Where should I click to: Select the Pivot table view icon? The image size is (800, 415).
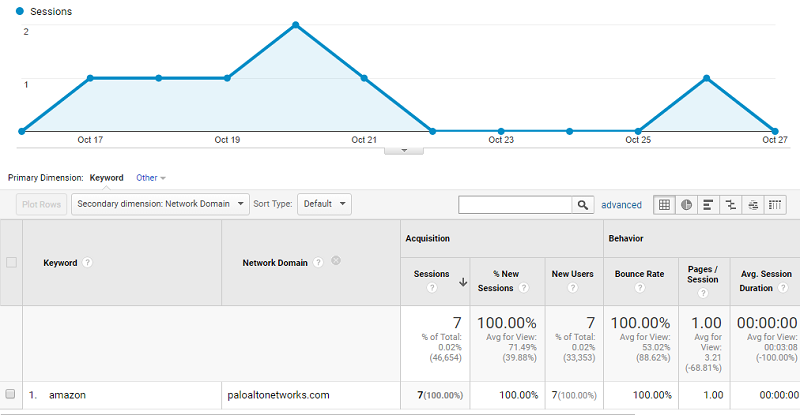pos(776,204)
